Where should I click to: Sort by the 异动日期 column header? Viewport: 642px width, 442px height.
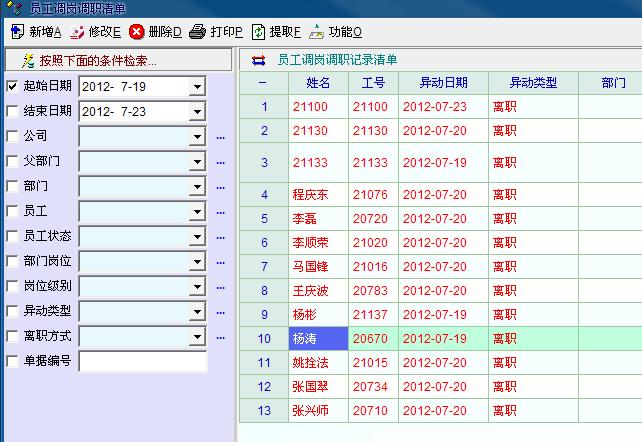point(443,82)
